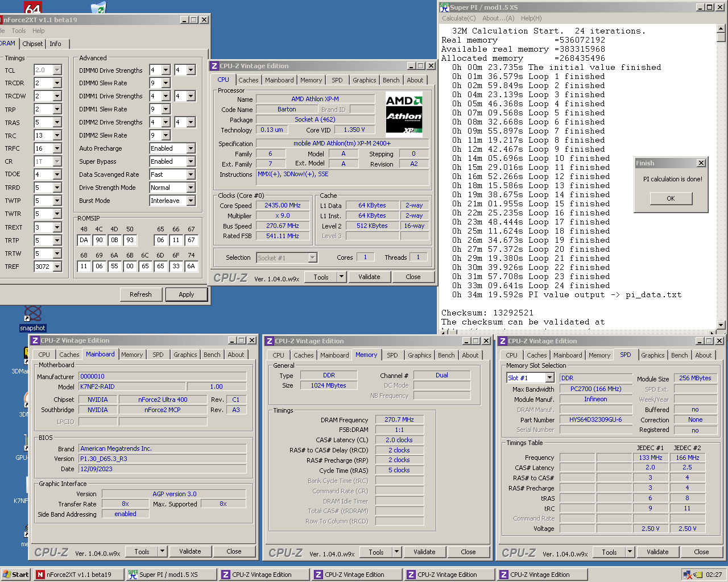Viewport: 728px width, 582px height.
Task: Click the AMD Athlon XP logo image
Action: [x=404, y=114]
